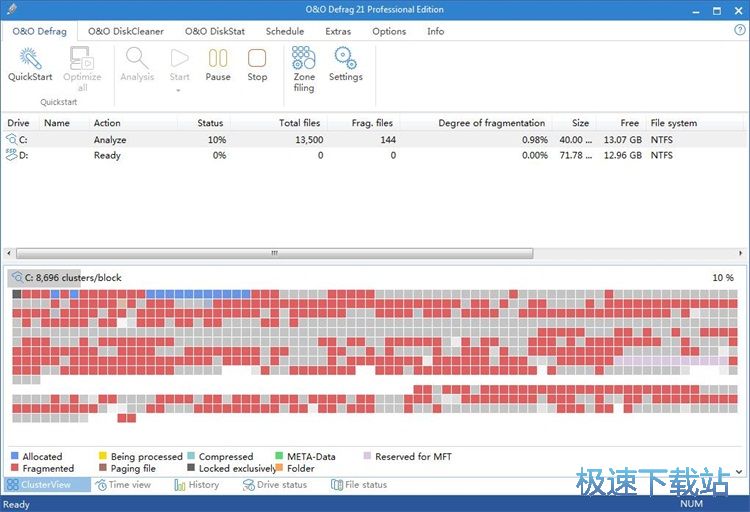This screenshot has width=750, height=512.
Task: Stop the running analysis
Action: [x=257, y=58]
